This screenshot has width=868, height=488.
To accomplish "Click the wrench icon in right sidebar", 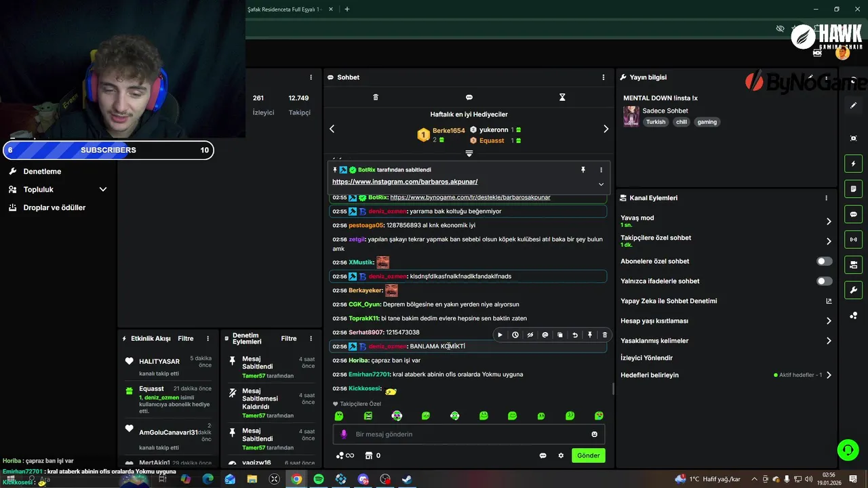I will 854,290.
